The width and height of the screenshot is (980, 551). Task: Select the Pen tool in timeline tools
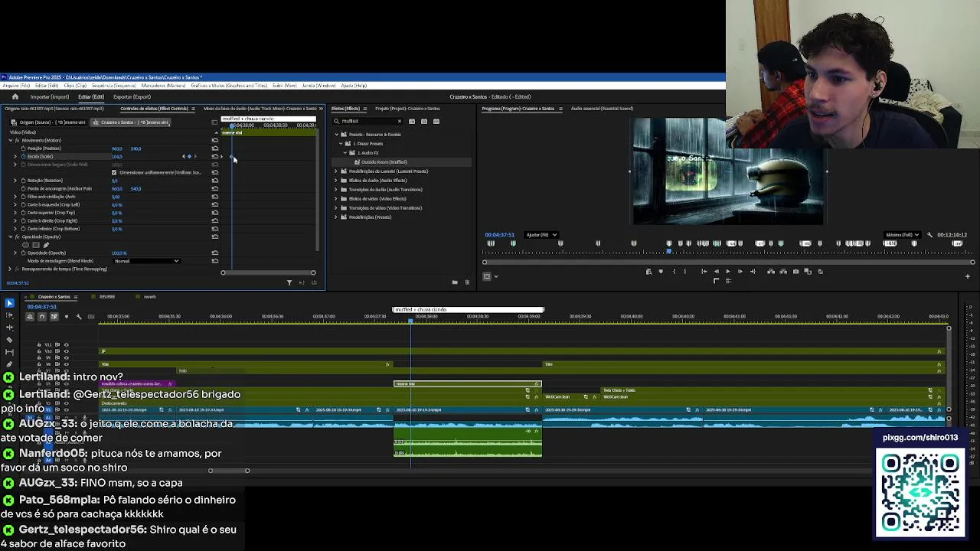(x=9, y=364)
